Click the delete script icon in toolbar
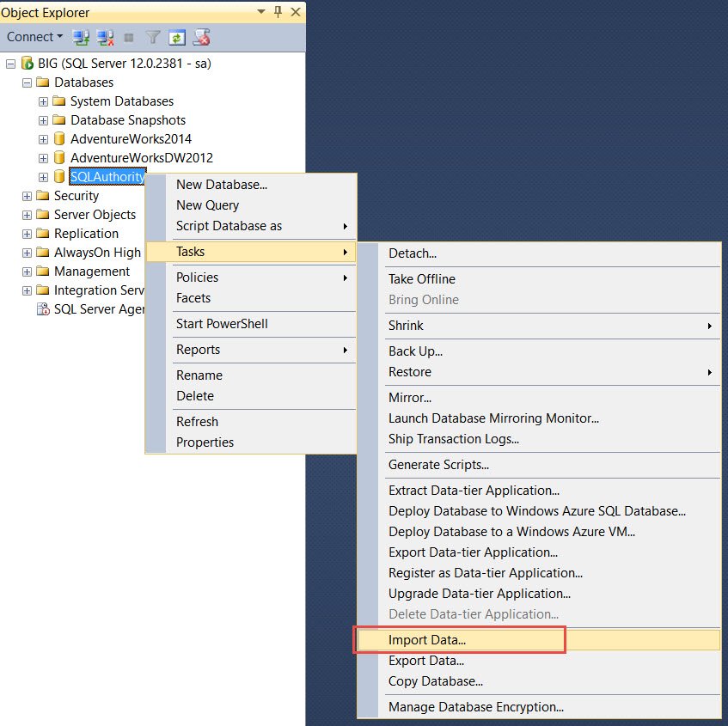 click(201, 37)
